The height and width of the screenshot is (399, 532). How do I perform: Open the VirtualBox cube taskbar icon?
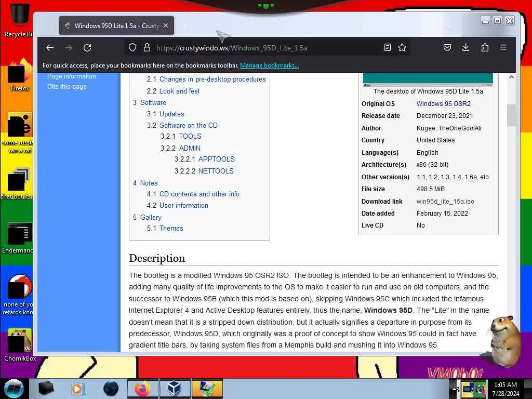[x=174, y=389]
